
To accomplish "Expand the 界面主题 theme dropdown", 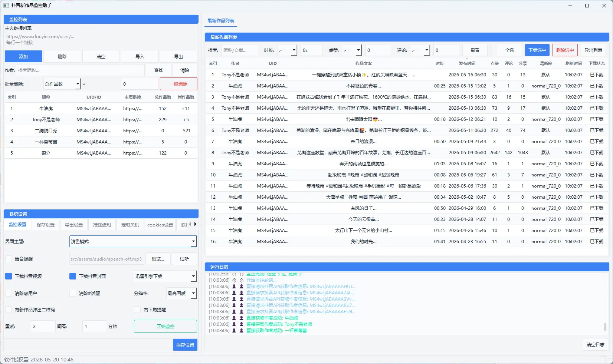I will 133,241.
